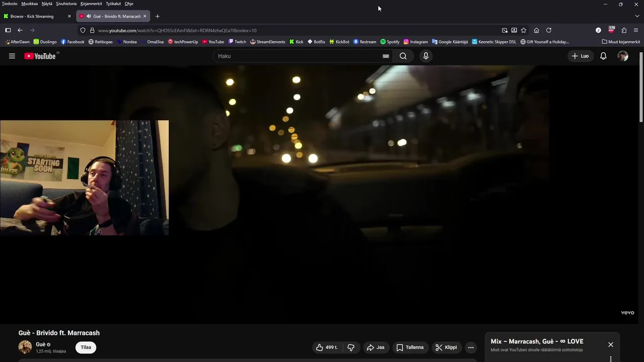
Task: Open Nordea bookmark
Action: (127, 42)
